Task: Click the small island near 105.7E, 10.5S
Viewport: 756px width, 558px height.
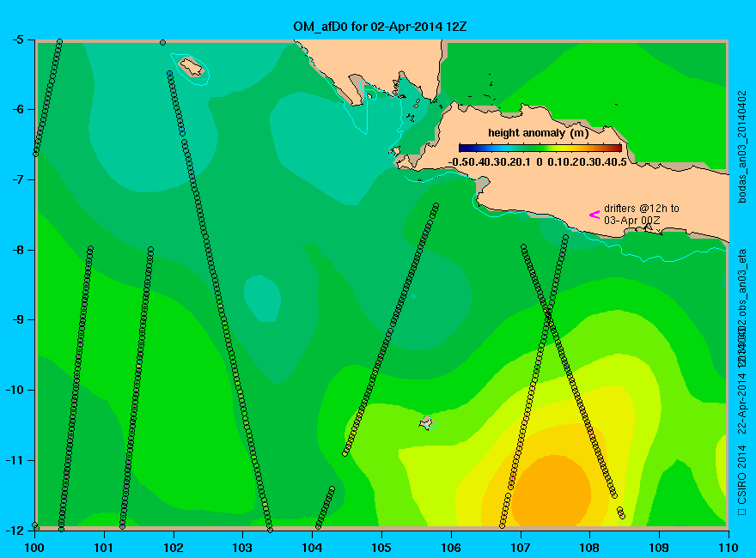Action: 426,422
